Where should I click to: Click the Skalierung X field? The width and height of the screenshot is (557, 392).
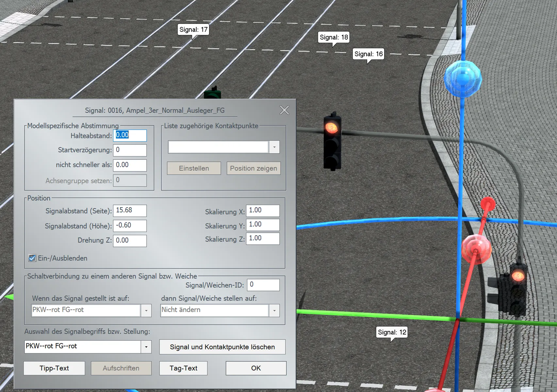click(x=263, y=211)
